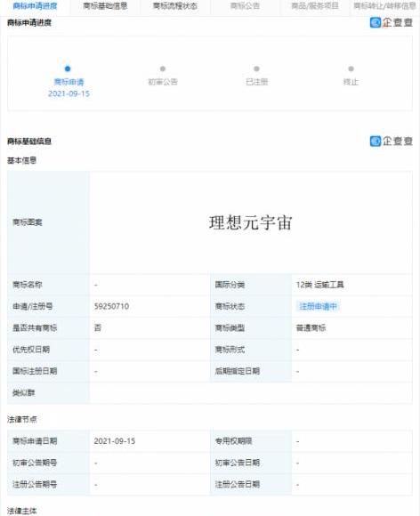This screenshot has height=516, width=420.
Task: Go to the 商标公告 tab
Action: (245, 6)
